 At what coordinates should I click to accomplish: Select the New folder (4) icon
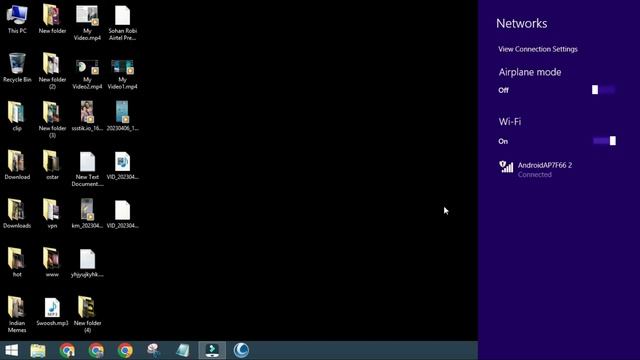(x=87, y=314)
